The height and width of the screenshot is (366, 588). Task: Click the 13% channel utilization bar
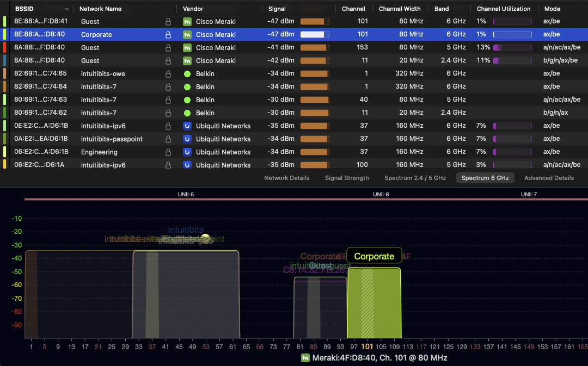(x=512, y=47)
